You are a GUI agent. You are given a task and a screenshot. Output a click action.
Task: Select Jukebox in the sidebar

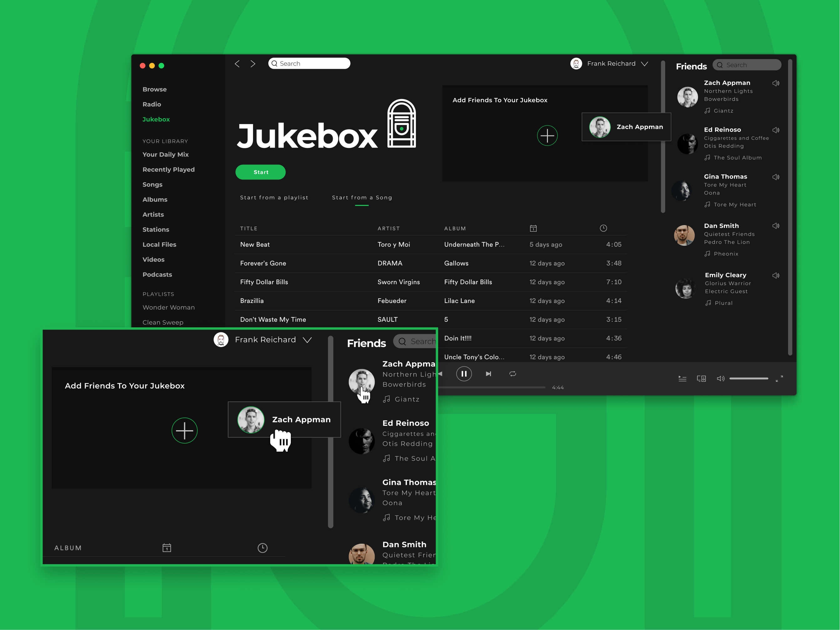click(156, 119)
